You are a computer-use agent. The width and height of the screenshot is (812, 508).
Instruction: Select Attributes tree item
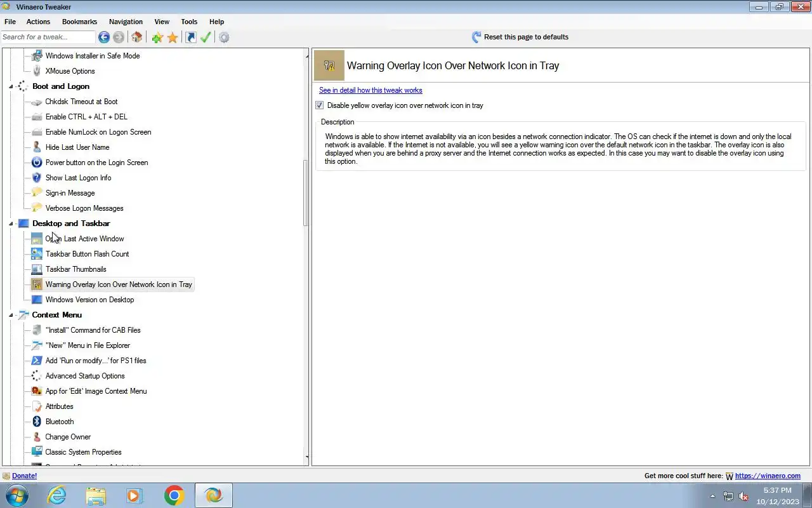(x=59, y=406)
